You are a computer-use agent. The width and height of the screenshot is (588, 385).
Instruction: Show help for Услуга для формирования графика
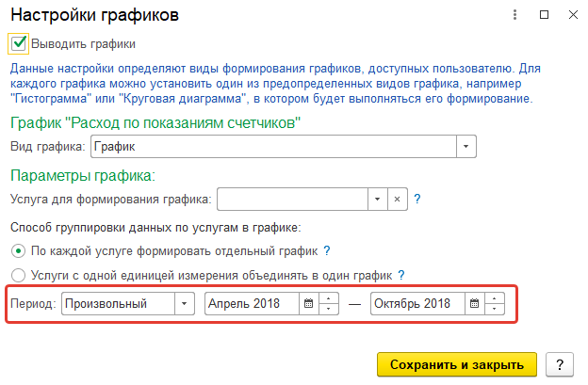417,199
